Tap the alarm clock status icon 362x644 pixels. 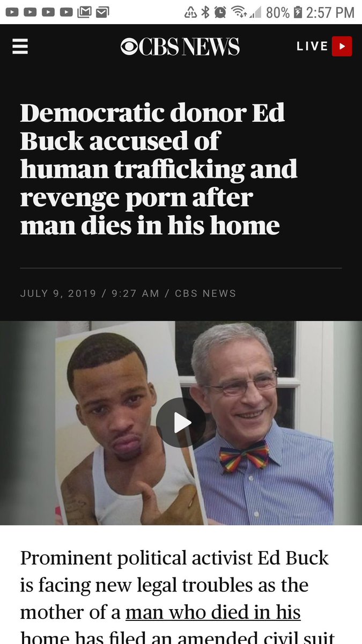click(220, 12)
